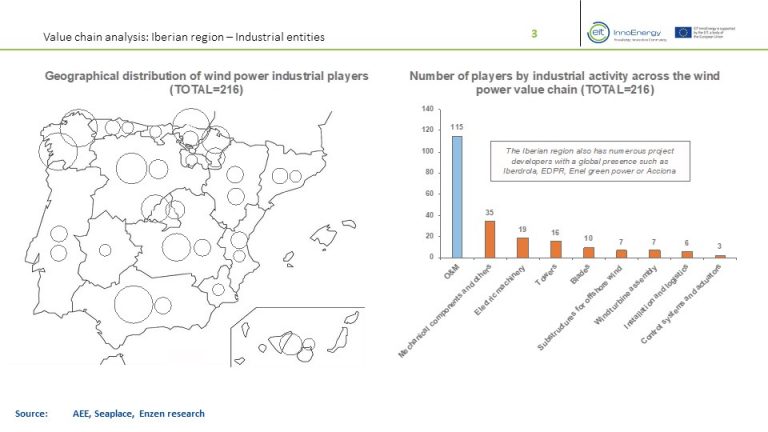
Task: Click the 140 y-axis label
Action: tap(427, 108)
